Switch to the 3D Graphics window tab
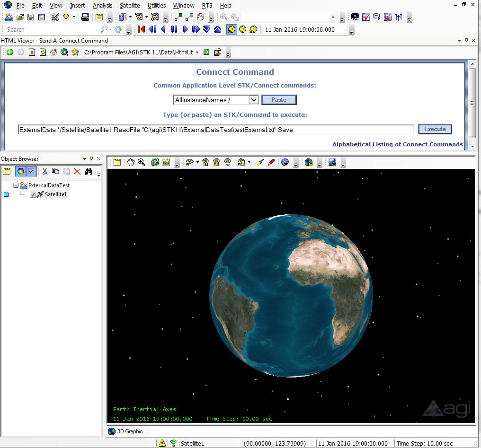This screenshot has height=448, width=481. coord(128,431)
